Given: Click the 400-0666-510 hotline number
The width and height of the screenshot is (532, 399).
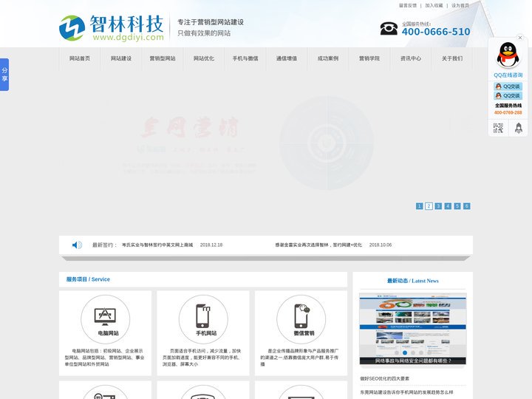Looking at the screenshot, I should [x=436, y=32].
